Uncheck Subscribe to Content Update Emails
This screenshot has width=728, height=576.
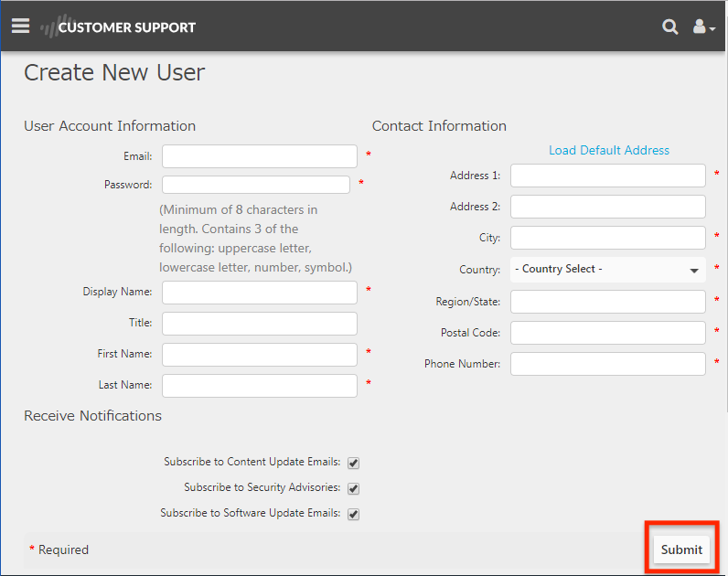point(353,463)
